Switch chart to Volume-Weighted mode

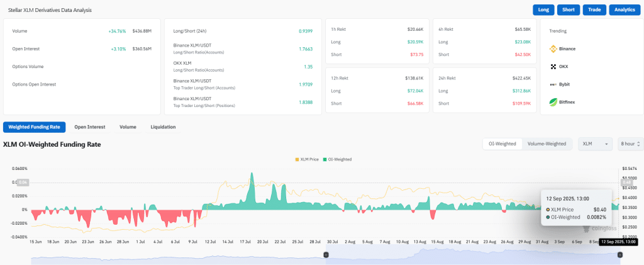[547, 144]
